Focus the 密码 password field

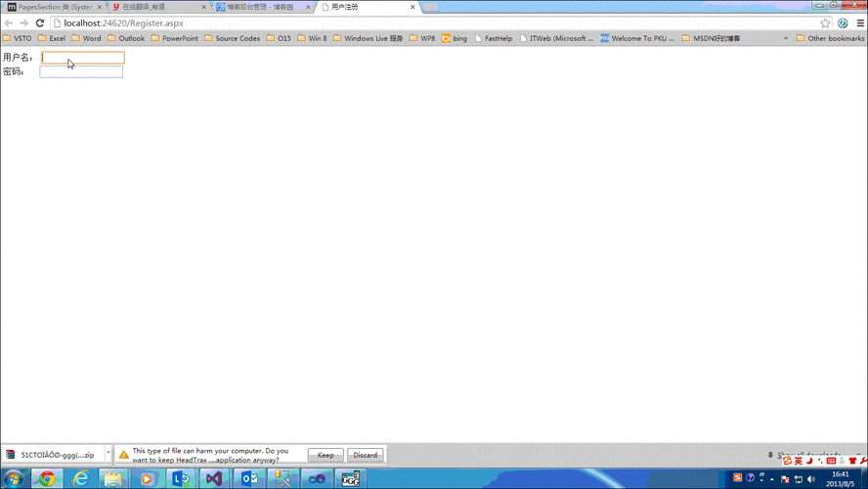click(x=81, y=71)
